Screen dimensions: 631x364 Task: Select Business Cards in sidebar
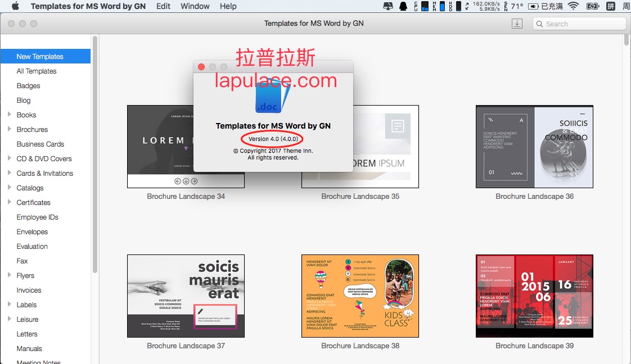(x=40, y=144)
